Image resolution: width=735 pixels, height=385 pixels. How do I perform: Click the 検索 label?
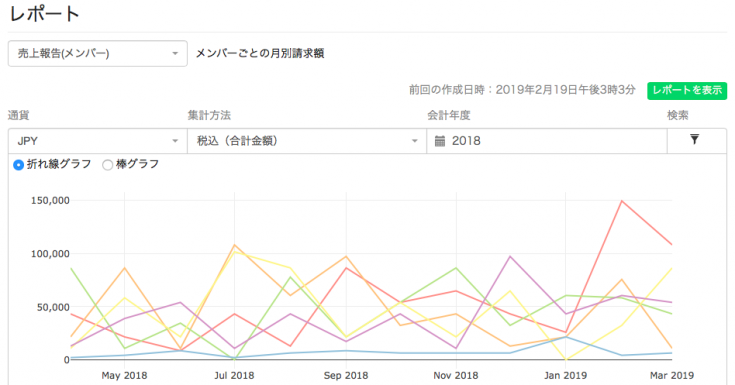click(x=678, y=115)
